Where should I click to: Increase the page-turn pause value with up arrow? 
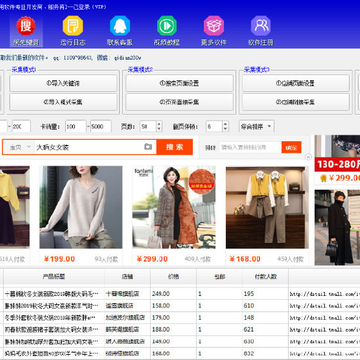click(225, 124)
